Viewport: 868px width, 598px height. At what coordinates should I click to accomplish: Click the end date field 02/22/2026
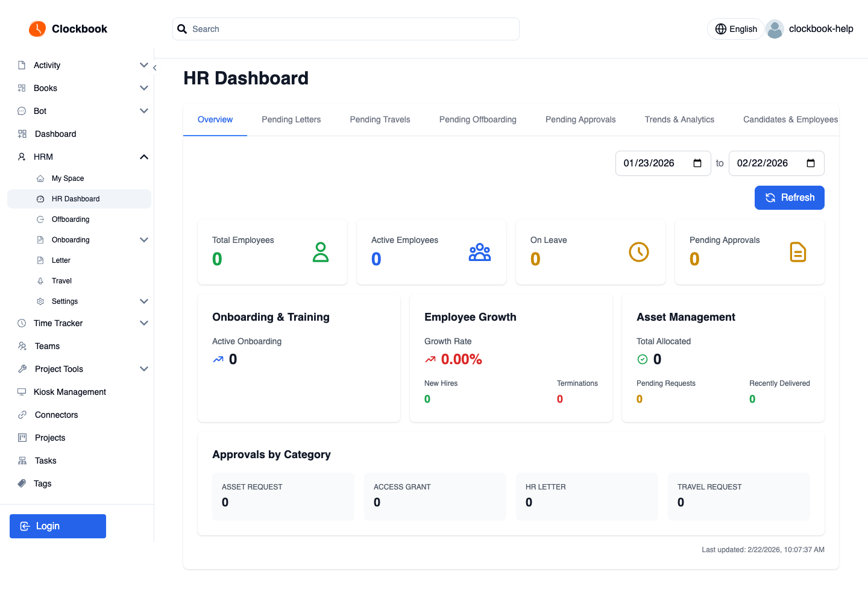click(x=776, y=163)
